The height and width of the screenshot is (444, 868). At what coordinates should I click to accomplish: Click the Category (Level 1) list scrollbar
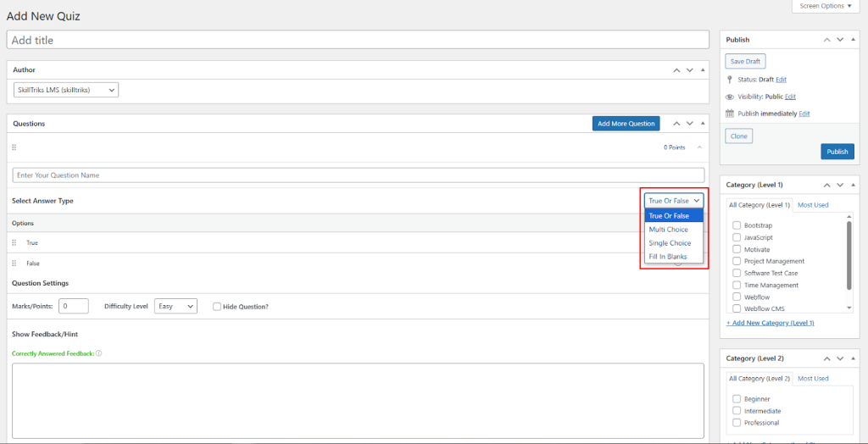click(x=849, y=254)
